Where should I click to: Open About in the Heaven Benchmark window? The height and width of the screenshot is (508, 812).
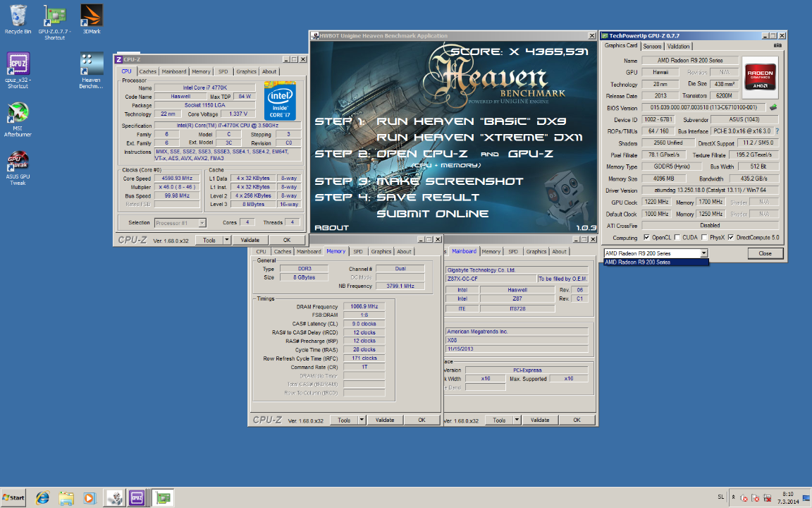click(x=331, y=228)
